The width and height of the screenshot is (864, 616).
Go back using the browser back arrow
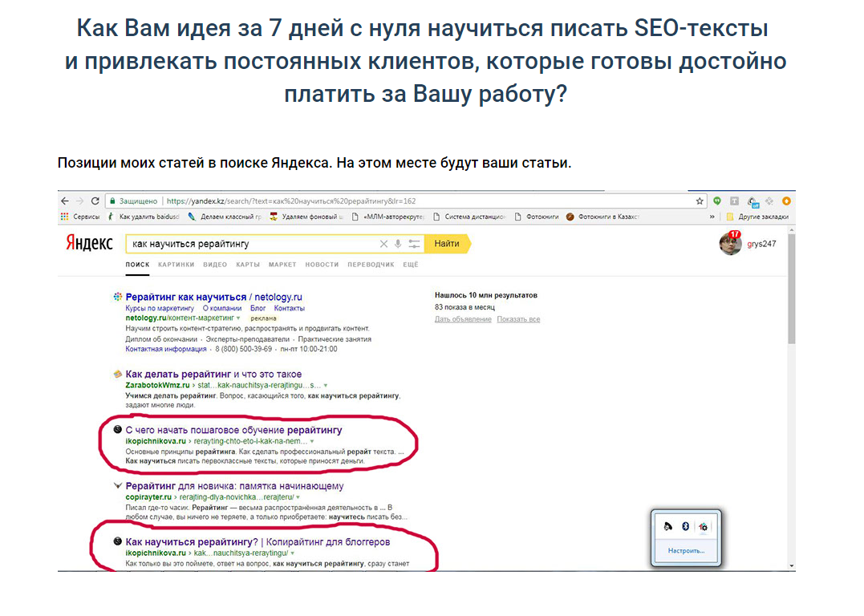(65, 201)
